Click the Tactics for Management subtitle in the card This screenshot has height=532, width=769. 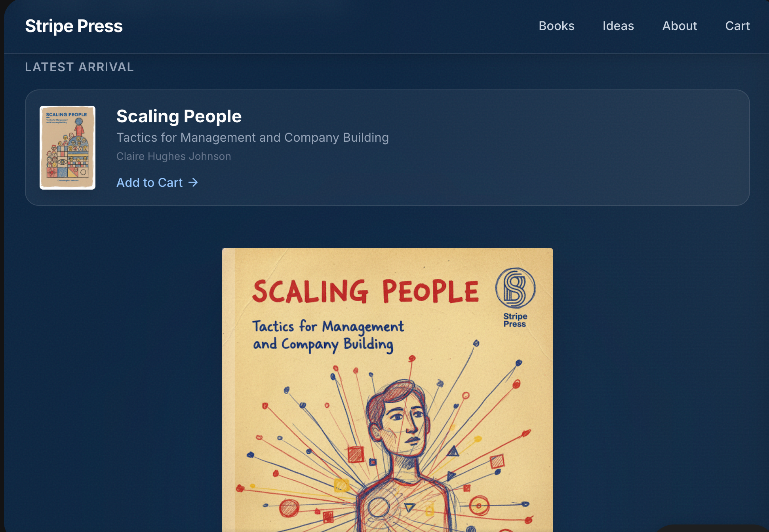click(253, 137)
